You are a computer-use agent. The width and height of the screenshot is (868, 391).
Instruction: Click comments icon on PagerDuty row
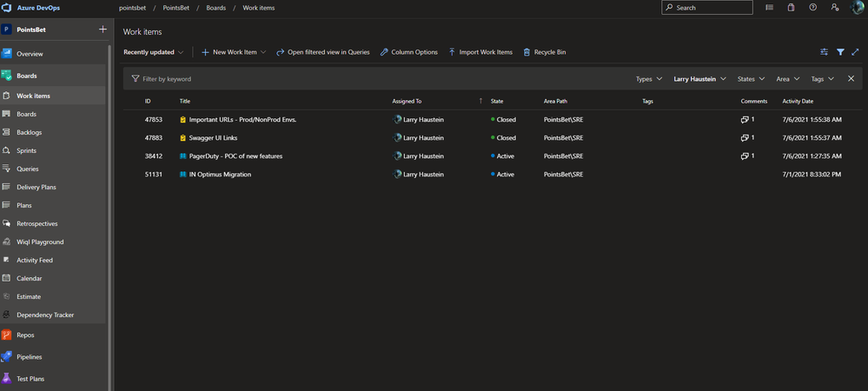[745, 156]
